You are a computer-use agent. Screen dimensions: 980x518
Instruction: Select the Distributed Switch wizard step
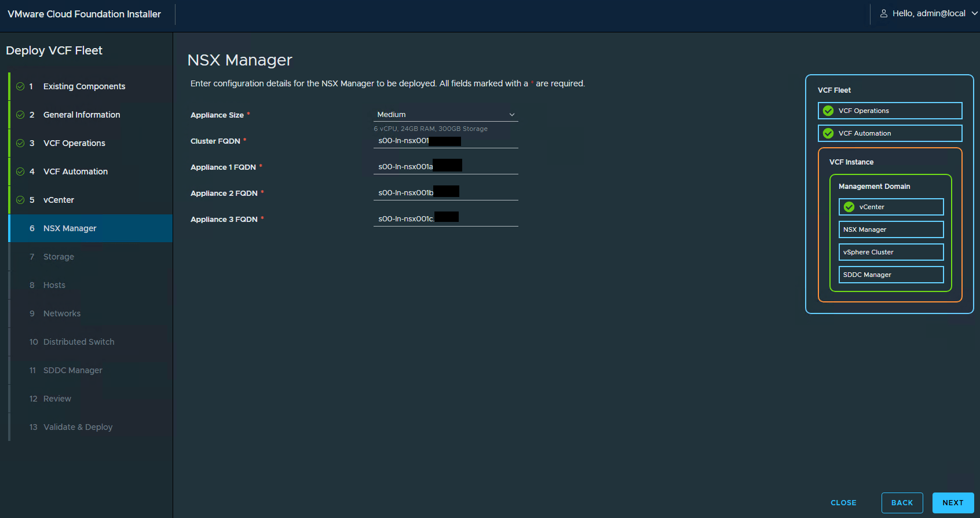(x=90, y=342)
